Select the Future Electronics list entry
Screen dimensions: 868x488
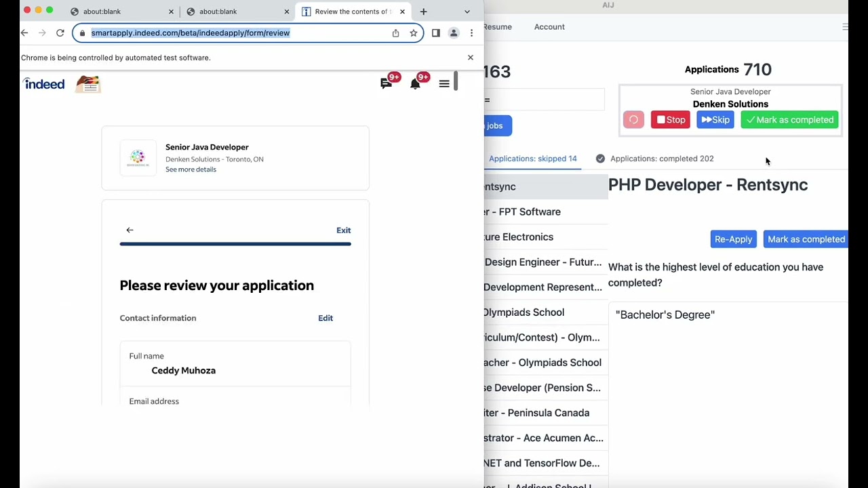pos(546,237)
